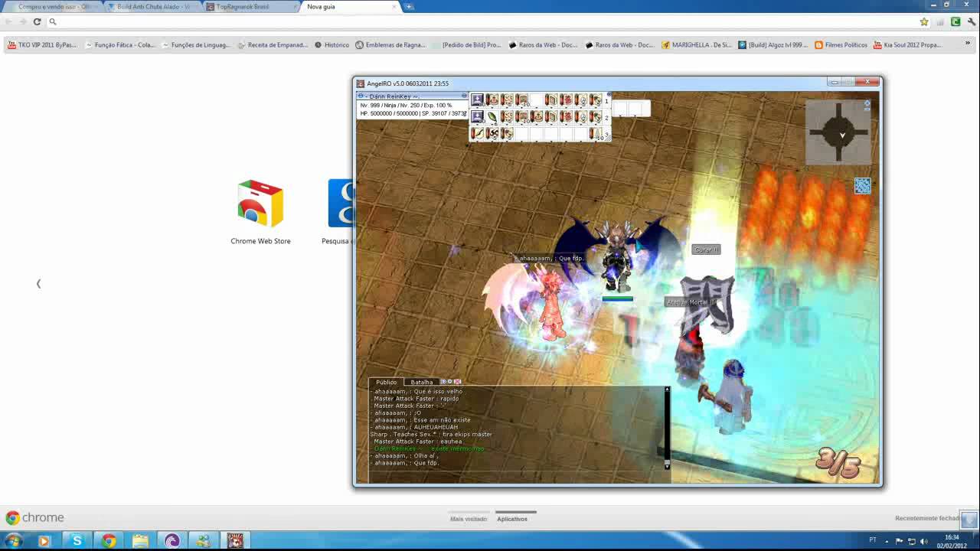This screenshot has width=980, height=551.
Task: Switch to the Batalha chat tab
Action: (x=421, y=382)
